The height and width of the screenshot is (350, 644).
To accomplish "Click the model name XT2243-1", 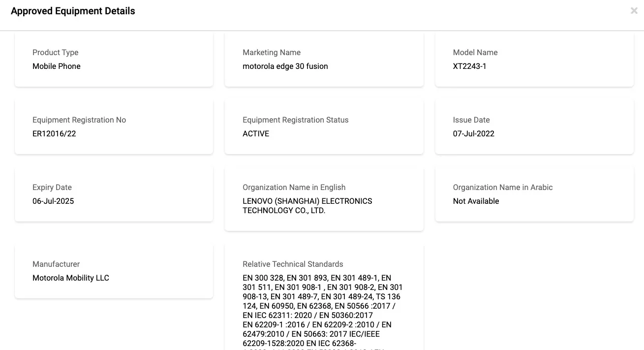I will pyautogui.click(x=470, y=66).
